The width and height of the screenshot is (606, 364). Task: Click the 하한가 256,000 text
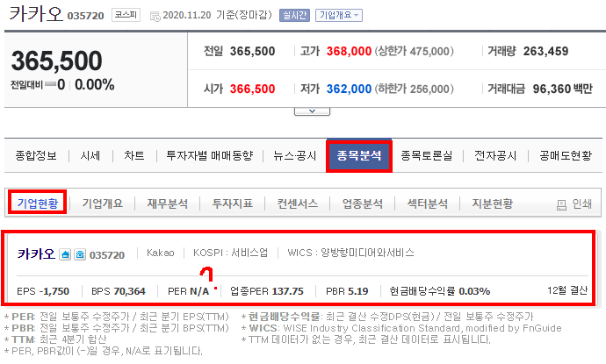[x=414, y=89]
